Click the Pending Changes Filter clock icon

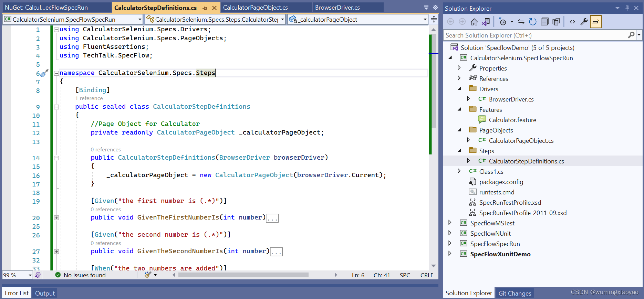click(503, 22)
